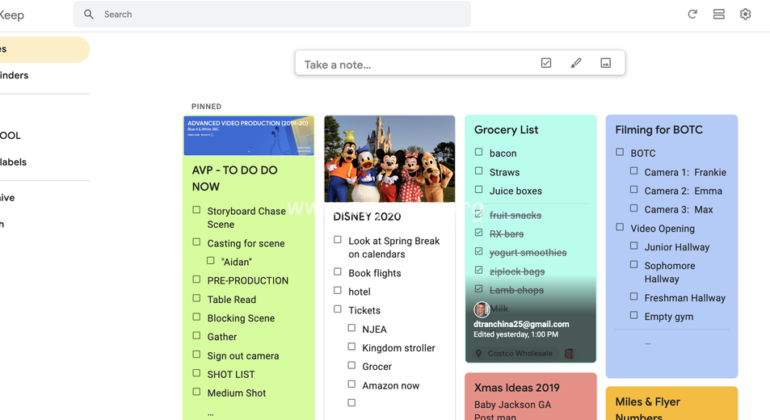Check the 'Freshman Hallway' checkbox
Image resolution: width=770 pixels, height=420 pixels.
634,297
